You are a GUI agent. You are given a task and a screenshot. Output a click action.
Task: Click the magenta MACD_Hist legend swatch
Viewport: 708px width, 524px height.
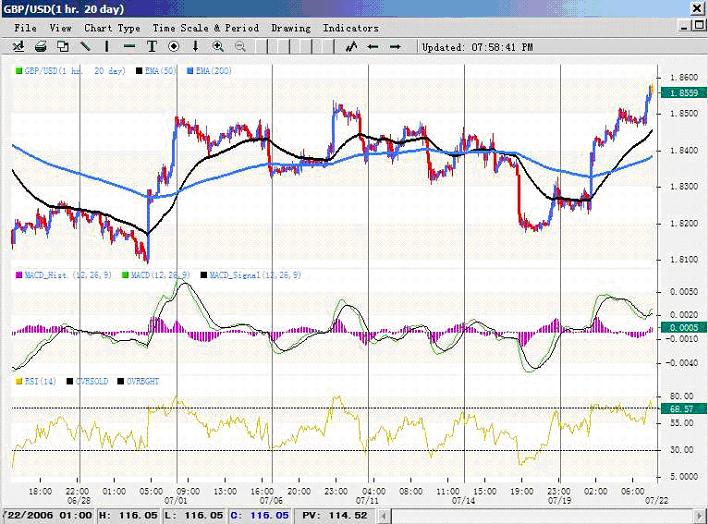click(x=19, y=275)
